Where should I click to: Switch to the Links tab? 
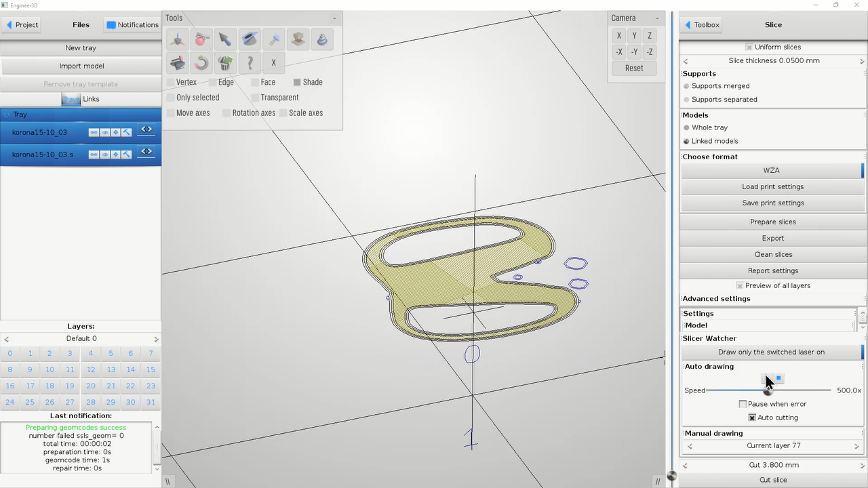91,99
